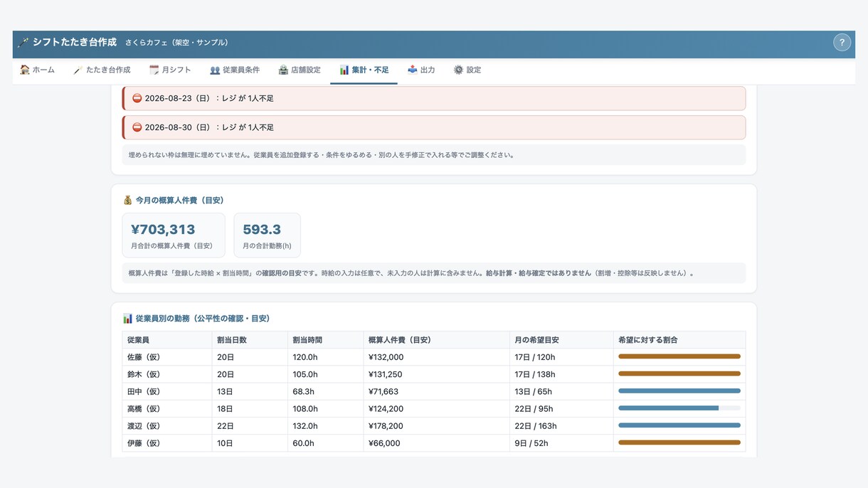Click the wand icon beside たたき台作成

78,70
